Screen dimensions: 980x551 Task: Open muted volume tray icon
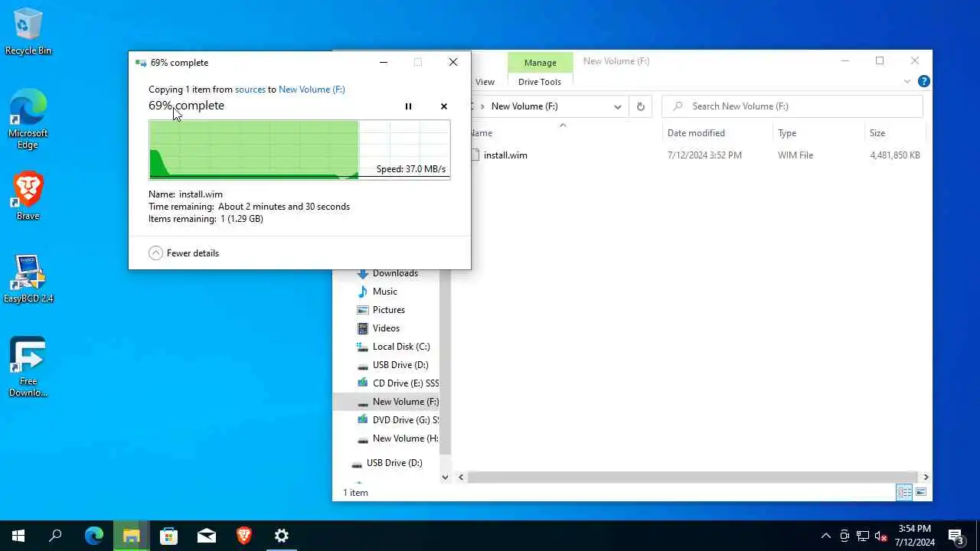tap(881, 536)
